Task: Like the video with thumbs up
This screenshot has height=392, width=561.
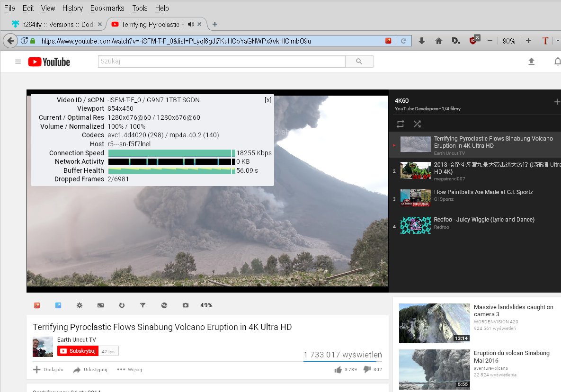Action: (338, 369)
